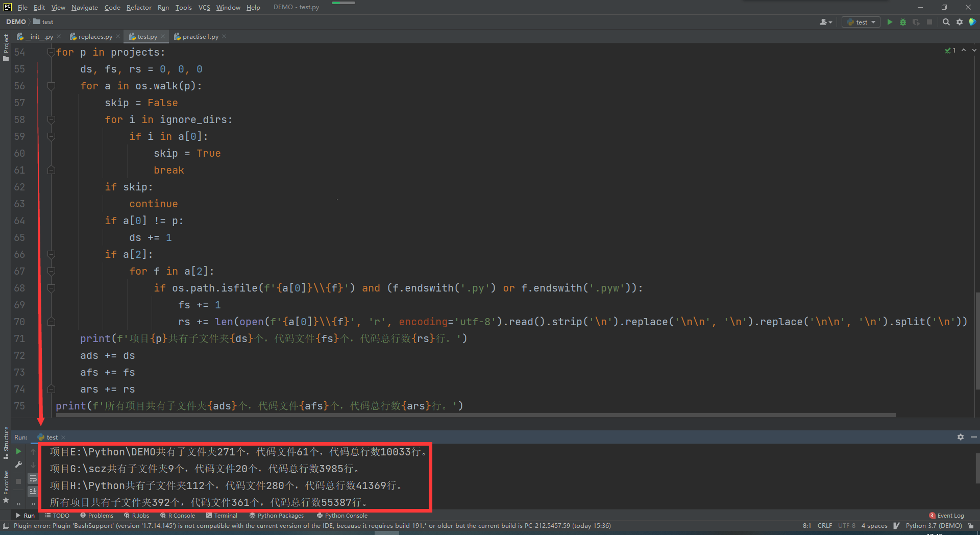Viewport: 980px width, 535px height.
Task: Collapse the 'if os.path.isfile' block at line 68
Action: click(51, 288)
